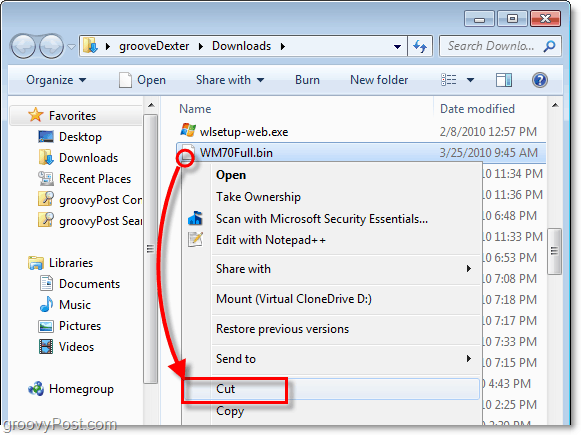Click the Refresh button beside address bar
This screenshot has height=435, width=581.
click(x=420, y=46)
